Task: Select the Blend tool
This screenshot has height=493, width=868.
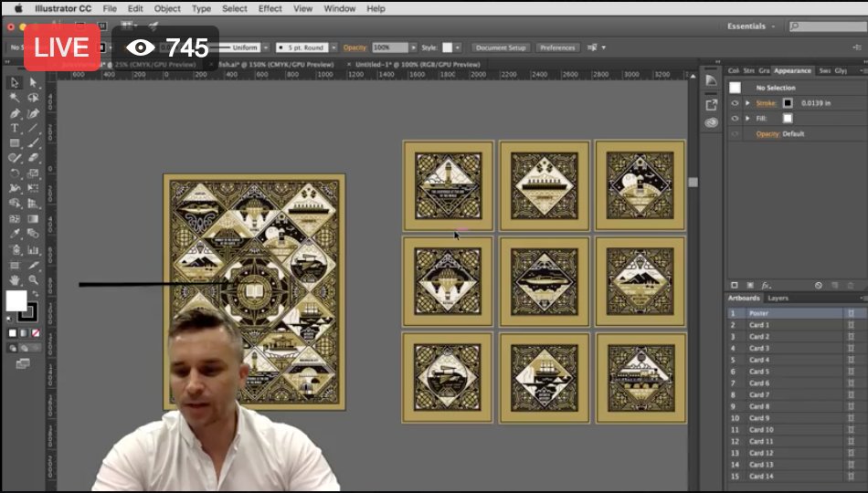Action: [x=33, y=234]
